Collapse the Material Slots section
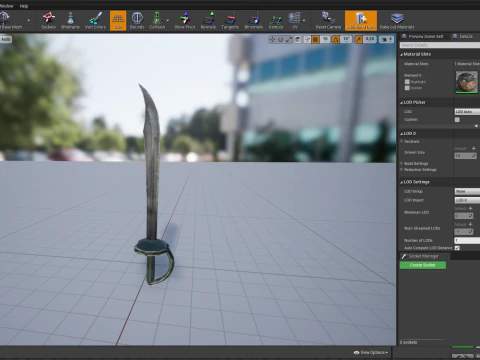Screen dimensions: 480x360 [x=401, y=54]
